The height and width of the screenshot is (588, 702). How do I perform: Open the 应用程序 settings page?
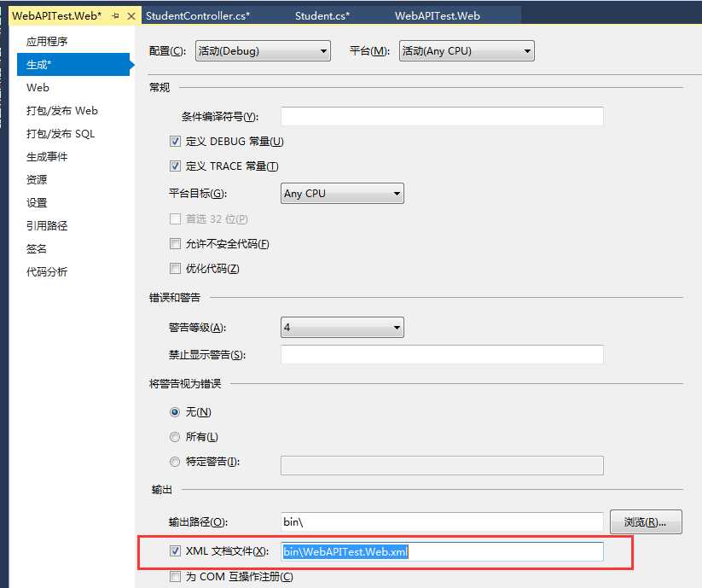[x=47, y=41]
